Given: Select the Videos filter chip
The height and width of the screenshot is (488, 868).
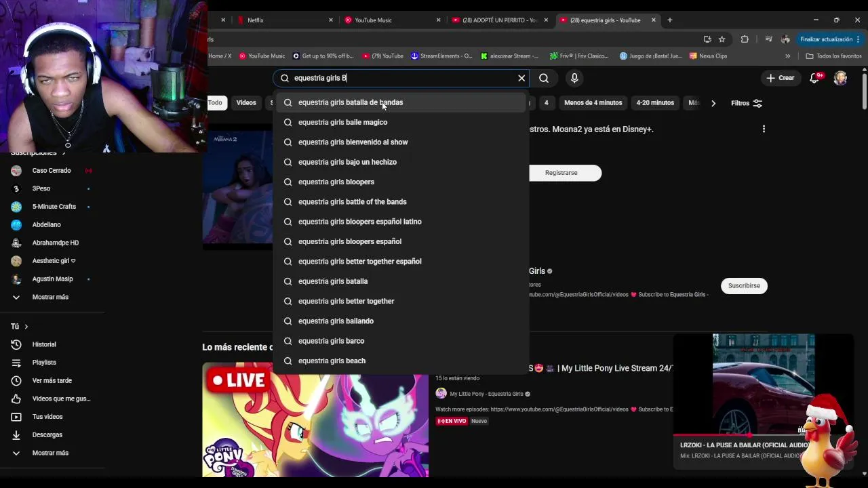Looking at the screenshot, I should click(x=246, y=102).
